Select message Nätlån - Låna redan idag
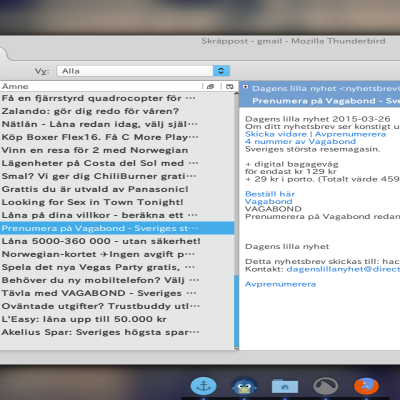 click(117, 124)
